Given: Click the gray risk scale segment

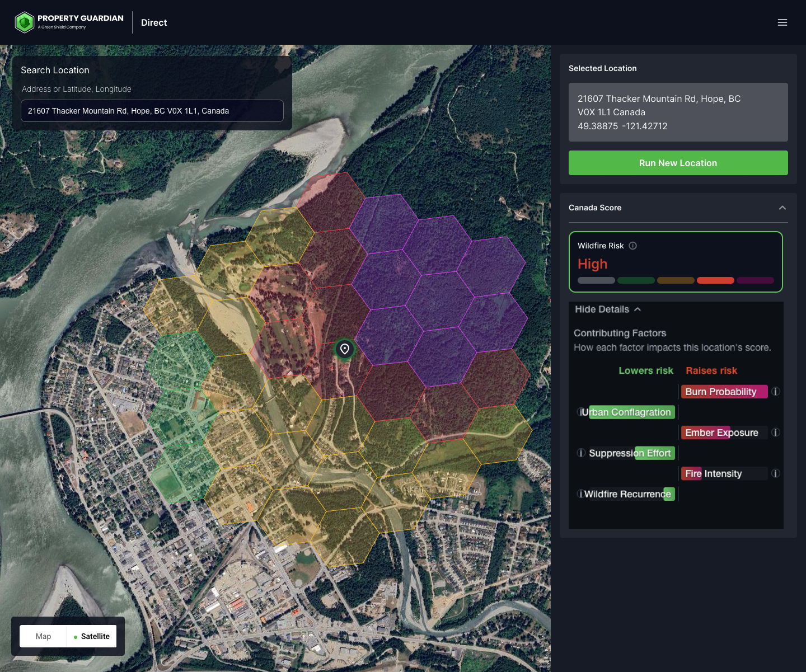Looking at the screenshot, I should click(596, 280).
